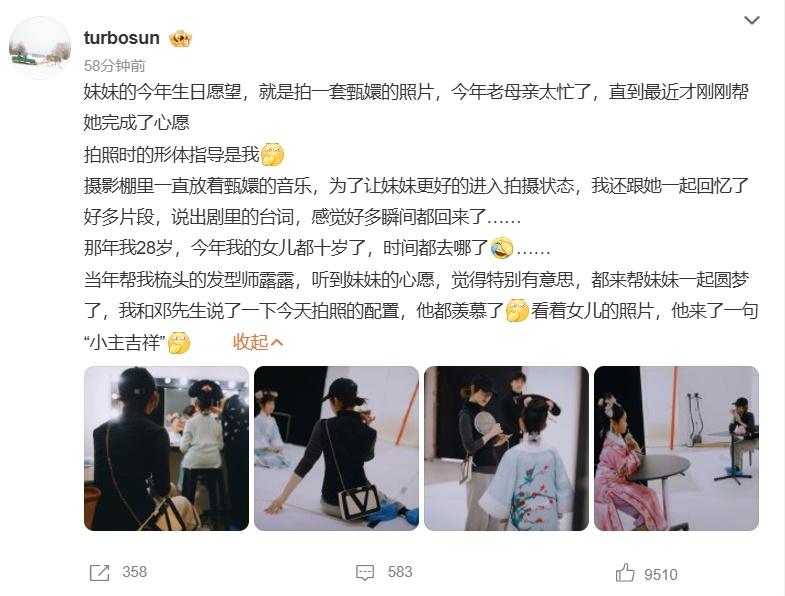Open the comments speech bubble icon
Image resolution: width=785 pixels, height=596 pixels.
pyautogui.click(x=365, y=572)
